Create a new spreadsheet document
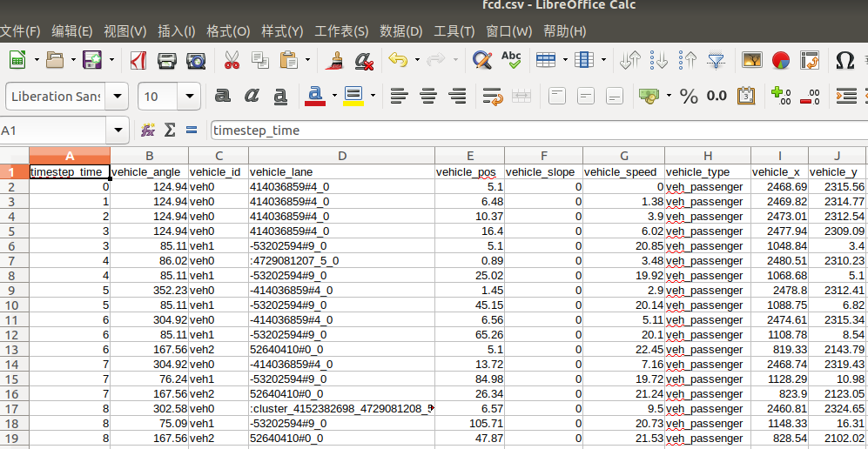 click(17, 60)
